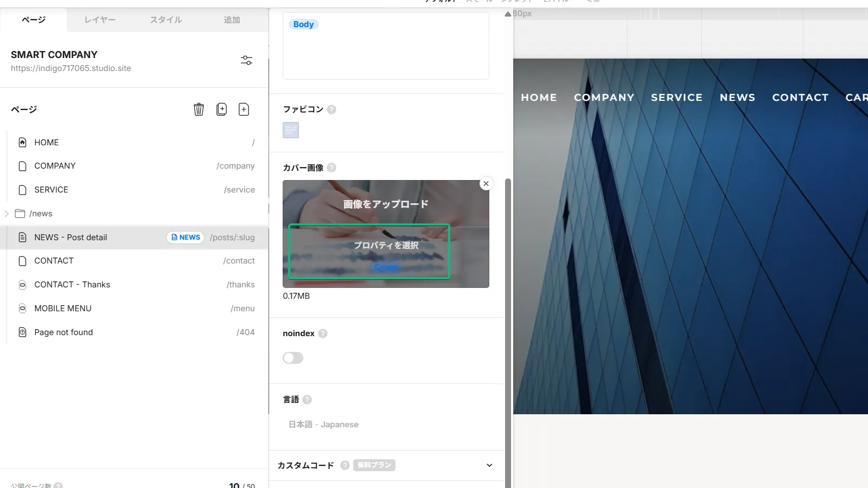
Task: Expand the /news folder
Action: 6,213
